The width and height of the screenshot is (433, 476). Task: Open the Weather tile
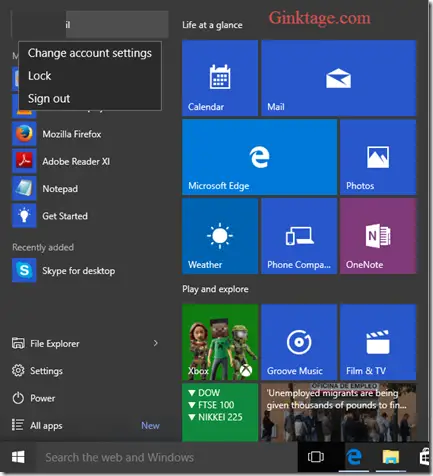coord(220,236)
